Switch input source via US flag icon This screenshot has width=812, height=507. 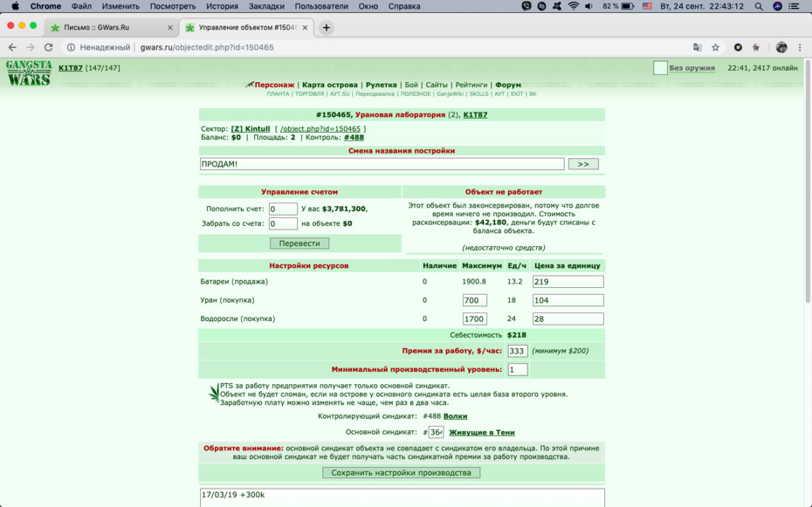[647, 6]
